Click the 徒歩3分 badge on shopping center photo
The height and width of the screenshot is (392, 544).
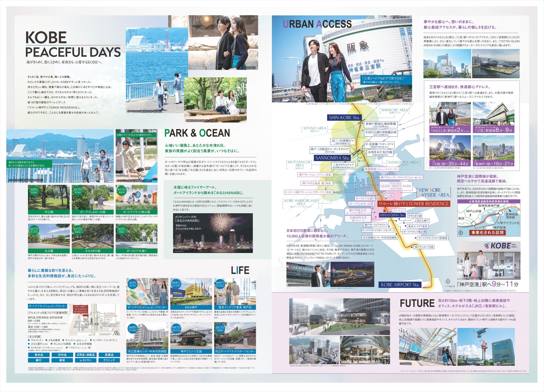(x=132, y=284)
